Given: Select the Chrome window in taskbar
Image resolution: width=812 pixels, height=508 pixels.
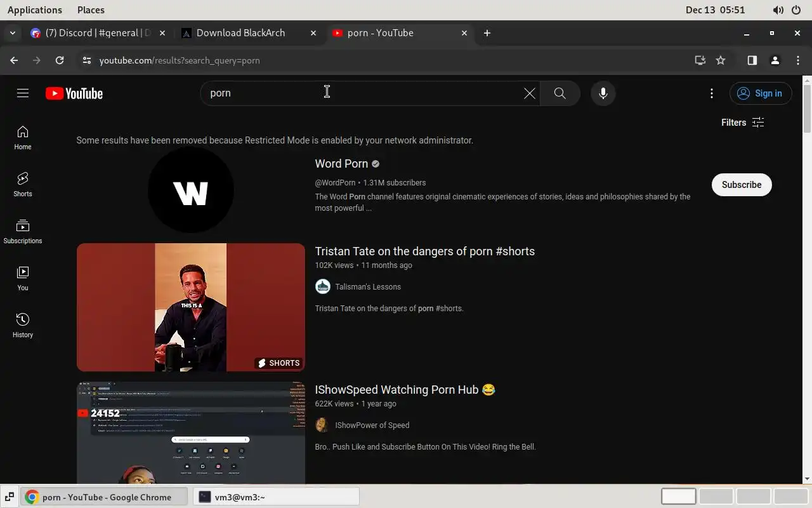Looking at the screenshot, I should [105, 497].
